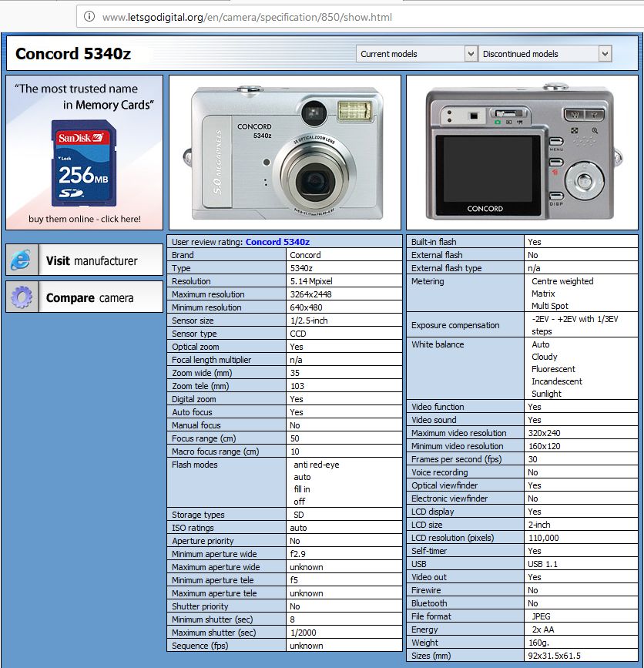Open the Discontinued models dropdown

(x=545, y=54)
